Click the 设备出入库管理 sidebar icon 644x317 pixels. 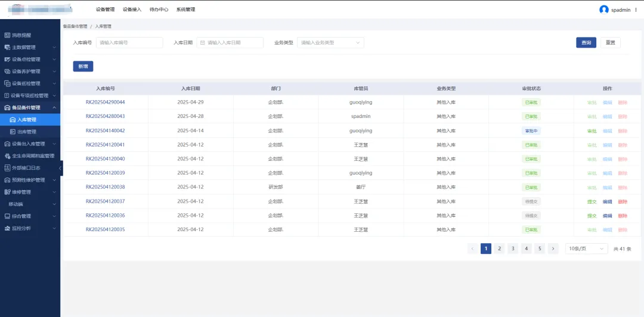tap(7, 144)
